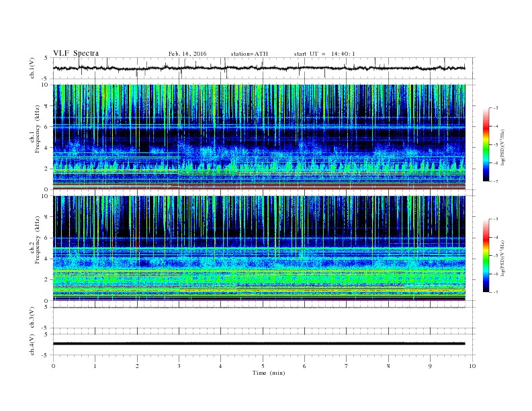532x411 pixels.
Task: Click the "3" tick on the time axis
Action: (x=179, y=366)
